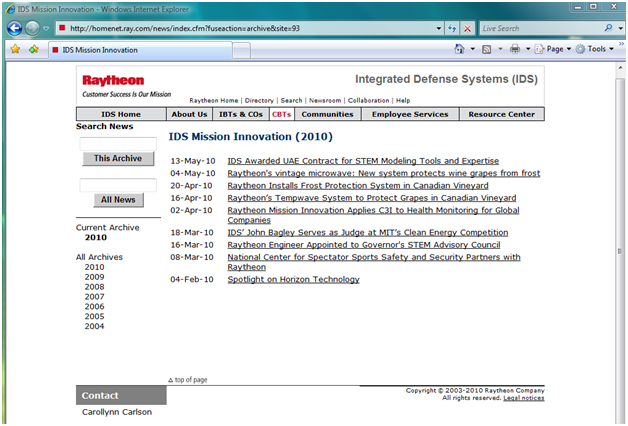Click the Refresh icon next to address bar
628x426 pixels.
pos(452,28)
